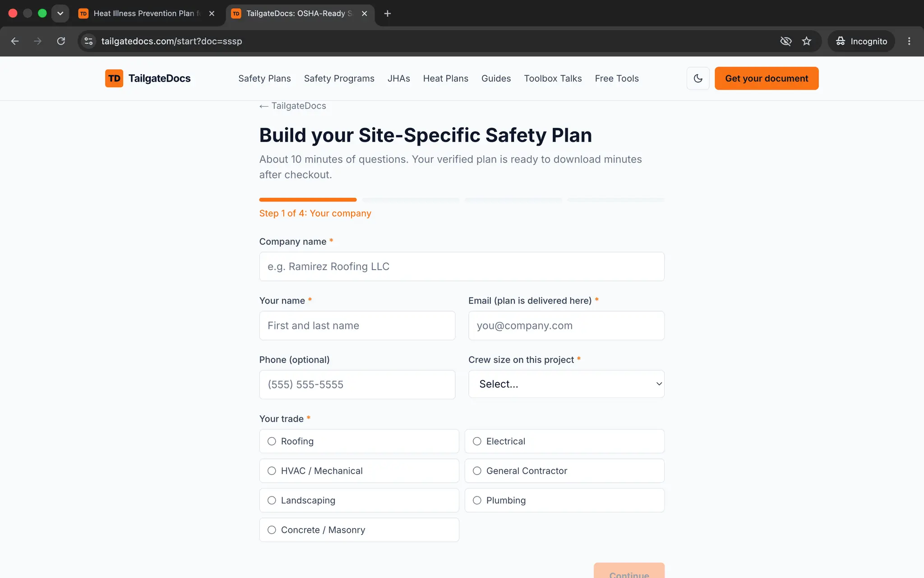Open Toolbox Talks in the navigation
Viewport: 924px width, 578px height.
coord(553,79)
